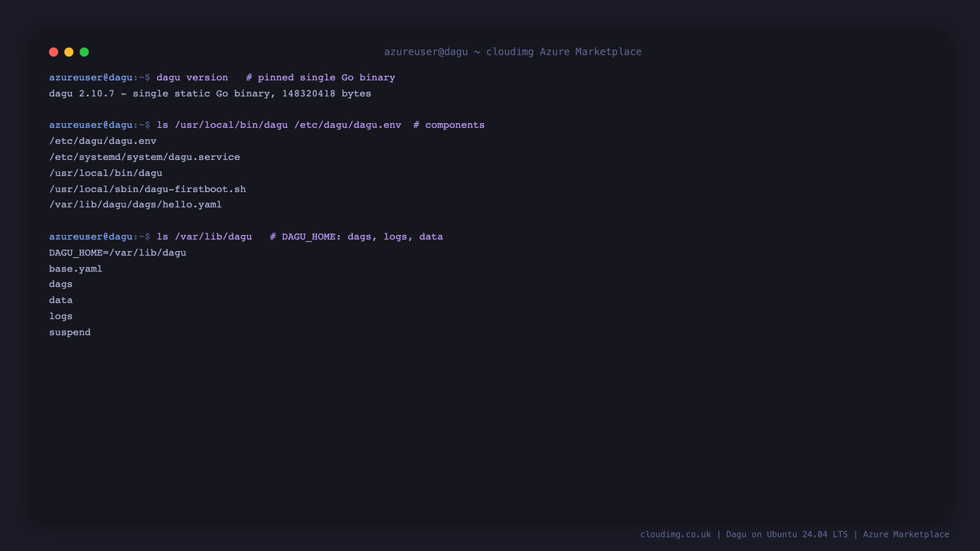Screen dimensions: 980x551
Task: Click the '/usr/local/bin/dagu' output line
Action: pyautogui.click(x=106, y=173)
